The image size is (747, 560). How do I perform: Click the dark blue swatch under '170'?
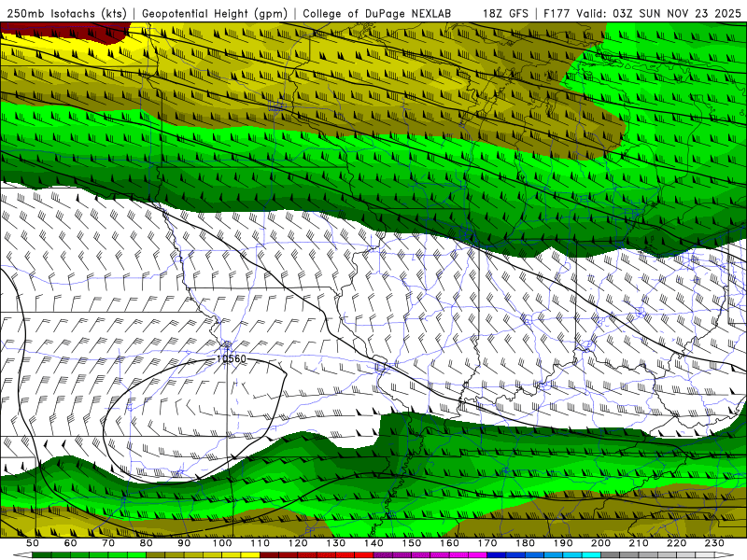[497, 555]
